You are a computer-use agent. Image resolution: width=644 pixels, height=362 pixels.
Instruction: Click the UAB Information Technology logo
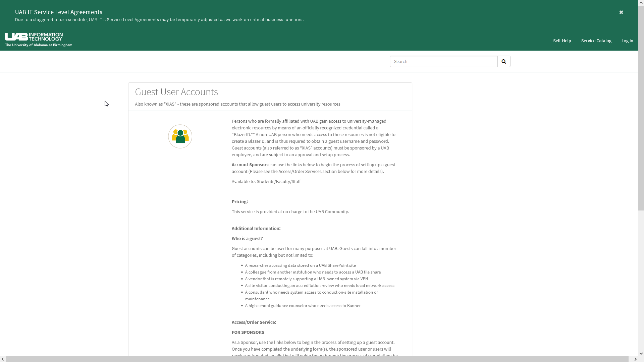pos(39,40)
